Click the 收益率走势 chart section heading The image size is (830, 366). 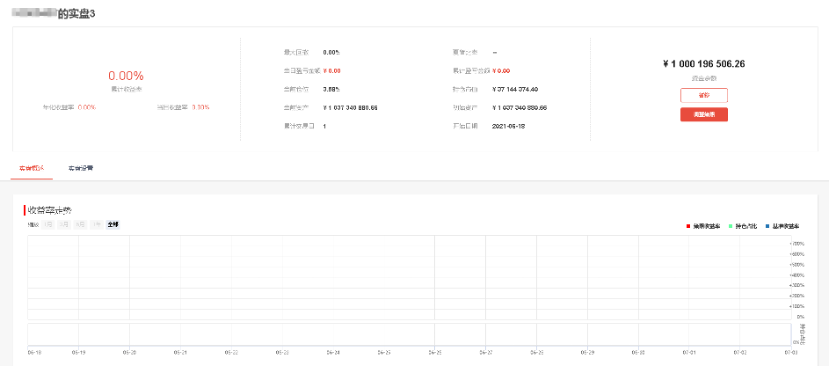click(50, 210)
